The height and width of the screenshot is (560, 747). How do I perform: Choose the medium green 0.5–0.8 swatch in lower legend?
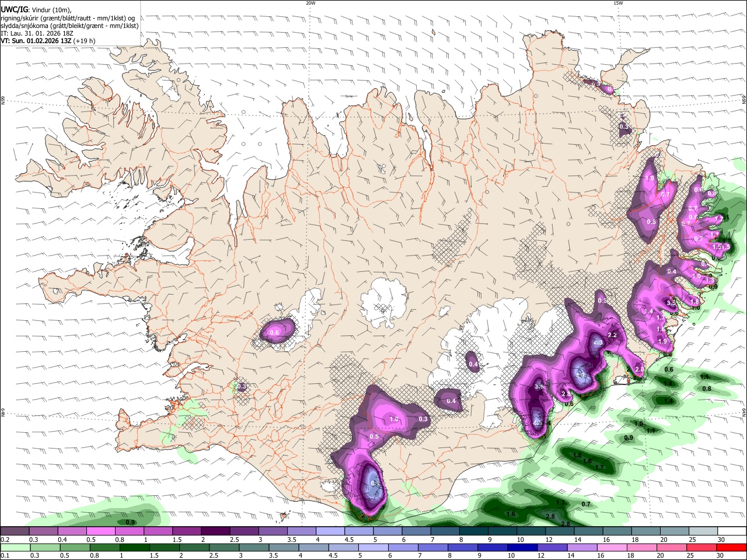[75, 548]
